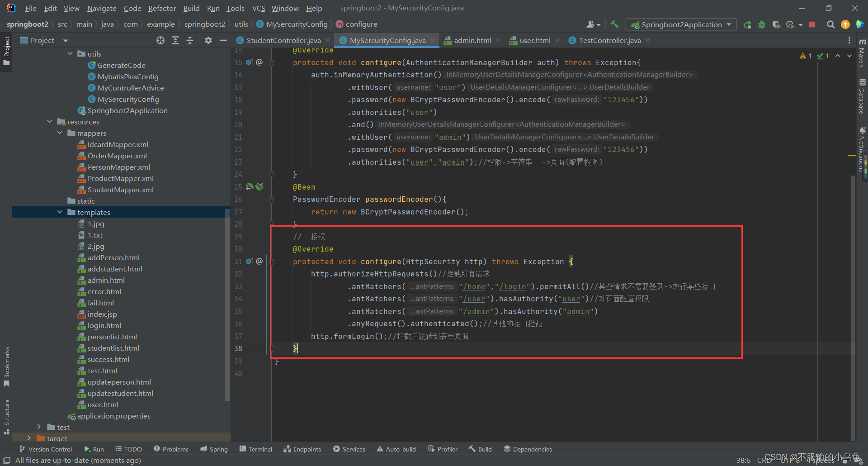This screenshot has height=466, width=868.
Task: Click the yellow warning stripe marker
Action: [x=852, y=156]
